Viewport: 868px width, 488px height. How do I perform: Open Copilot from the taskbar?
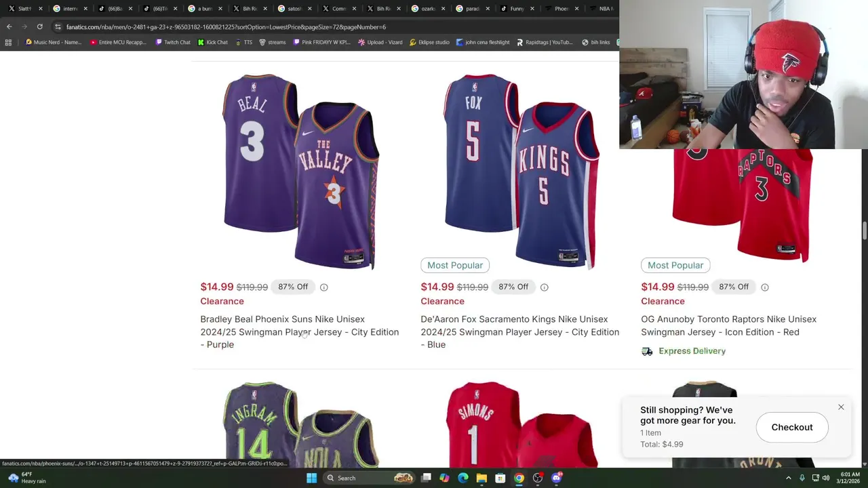[444, 478]
